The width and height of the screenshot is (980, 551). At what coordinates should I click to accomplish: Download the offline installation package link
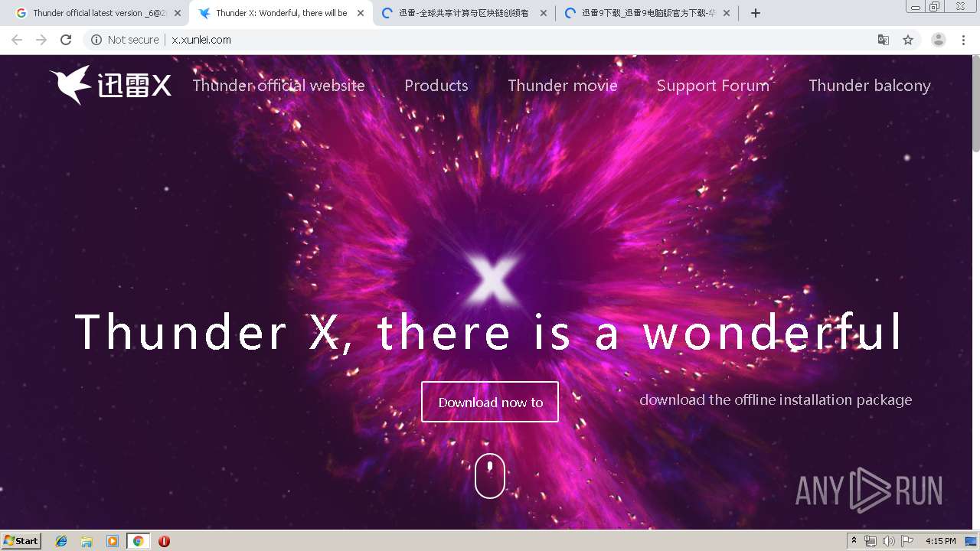point(776,399)
